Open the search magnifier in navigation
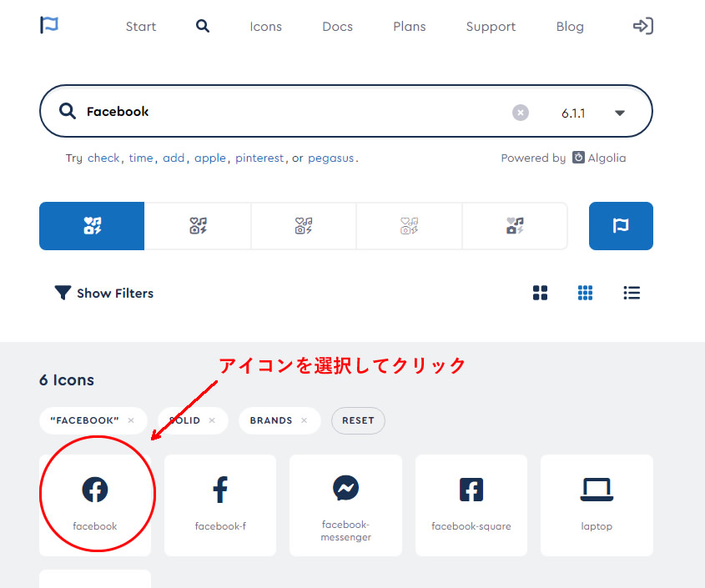The height and width of the screenshot is (588, 705). tap(203, 26)
